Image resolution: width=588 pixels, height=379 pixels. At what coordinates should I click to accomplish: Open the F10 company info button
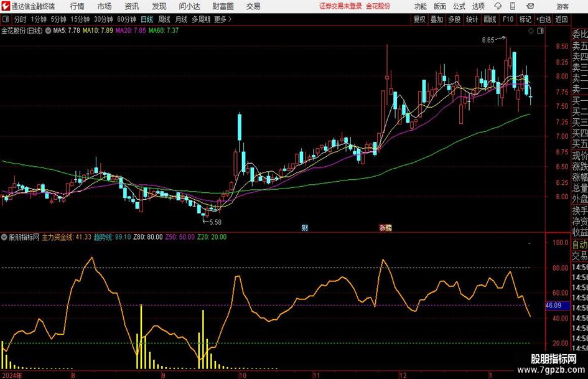click(508, 19)
